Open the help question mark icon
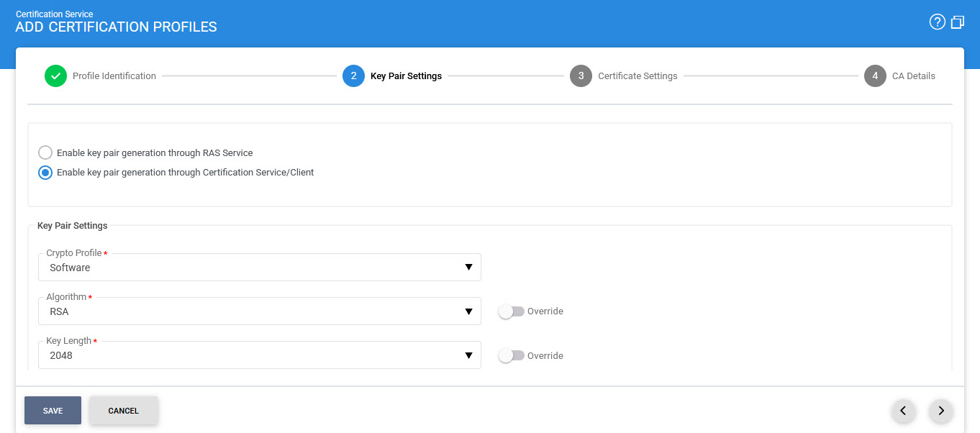980x433 pixels. [937, 22]
